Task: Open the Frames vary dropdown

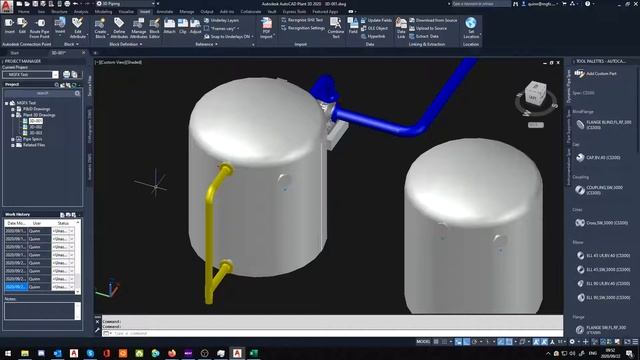Action: pyautogui.click(x=238, y=28)
